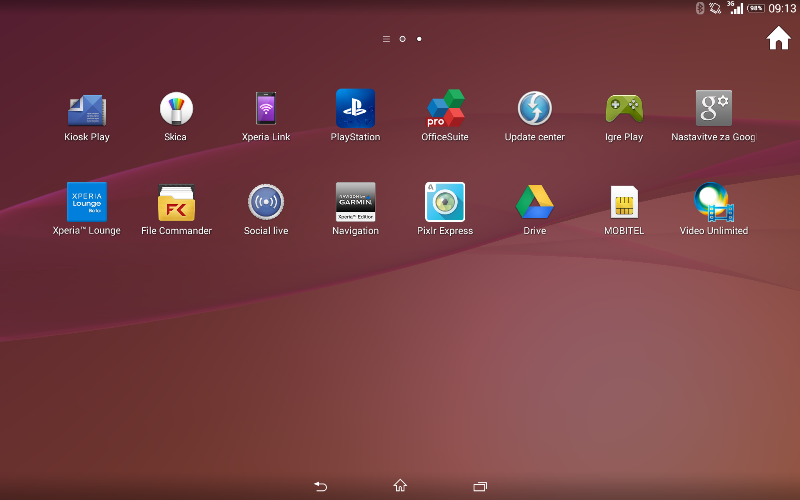The image size is (800, 500).
Task: Open Xperia Link
Action: (x=266, y=108)
